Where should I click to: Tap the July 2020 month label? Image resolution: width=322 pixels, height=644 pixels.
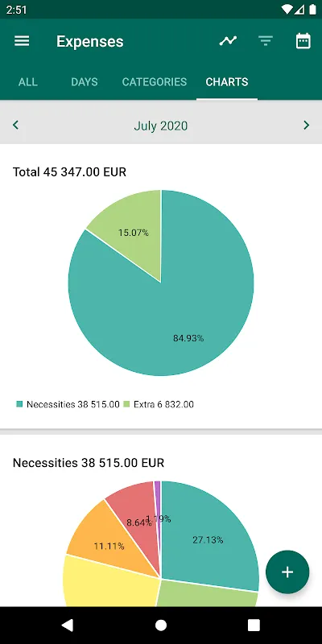(160, 126)
